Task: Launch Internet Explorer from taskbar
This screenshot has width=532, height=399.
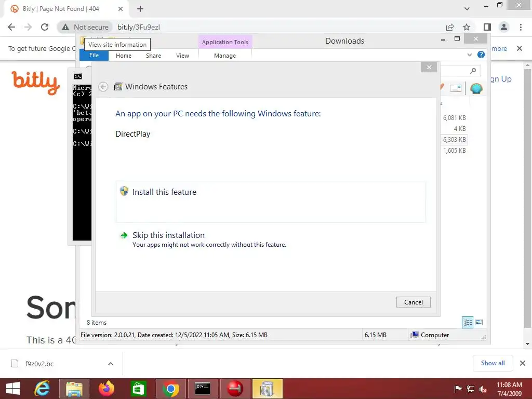Action: 43,389
